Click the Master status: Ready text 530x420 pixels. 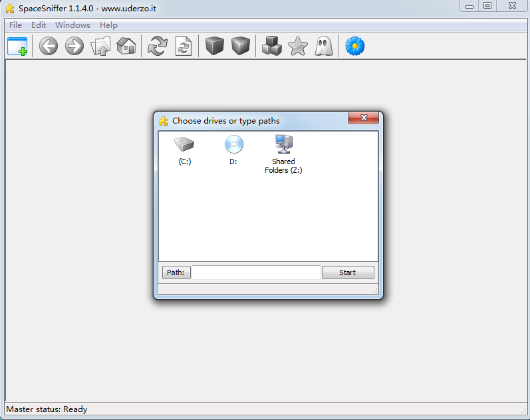(x=47, y=409)
